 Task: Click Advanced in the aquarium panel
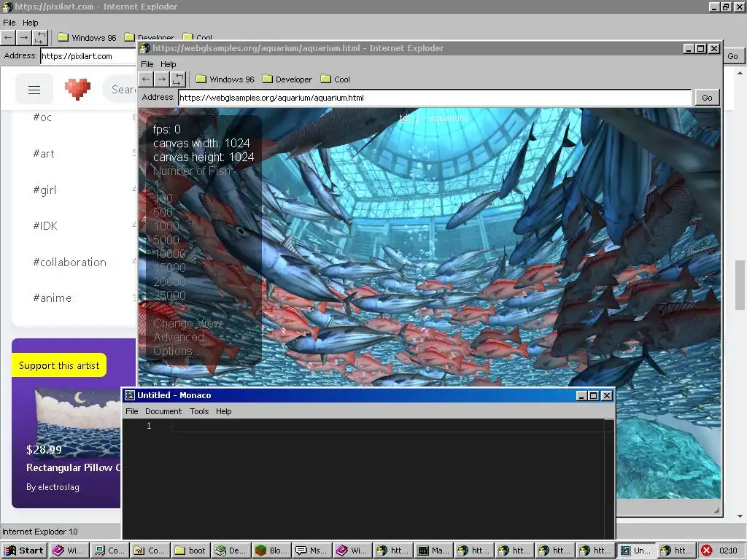[179, 337]
